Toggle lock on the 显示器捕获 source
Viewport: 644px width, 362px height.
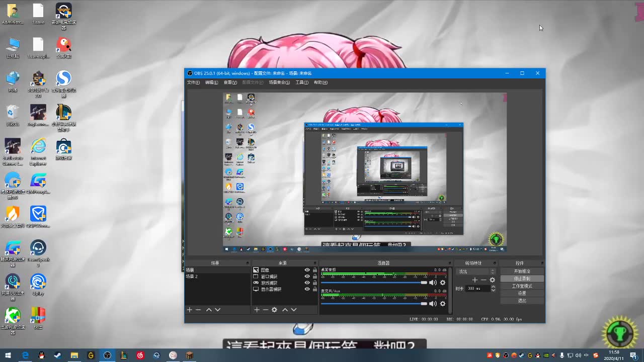pyautogui.click(x=315, y=289)
